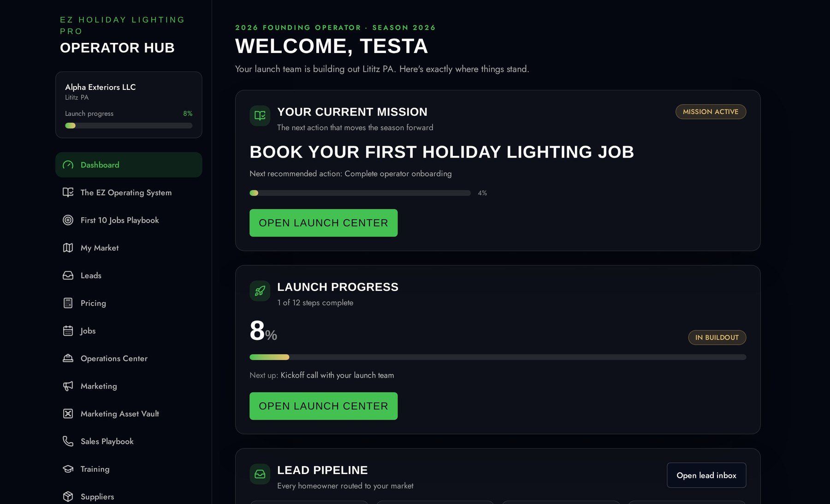Click the Leads inbox icon in sidebar
Screen dimensions: 830x504
point(68,275)
